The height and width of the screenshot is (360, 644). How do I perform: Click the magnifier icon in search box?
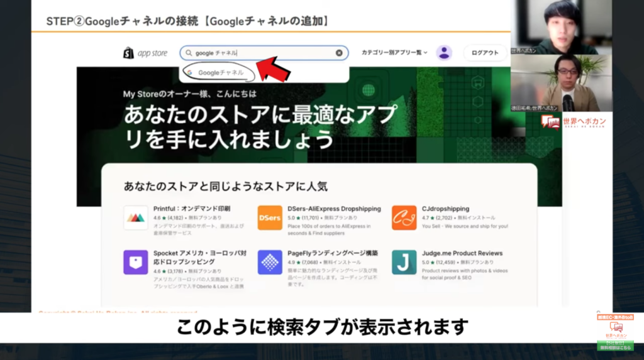(189, 53)
